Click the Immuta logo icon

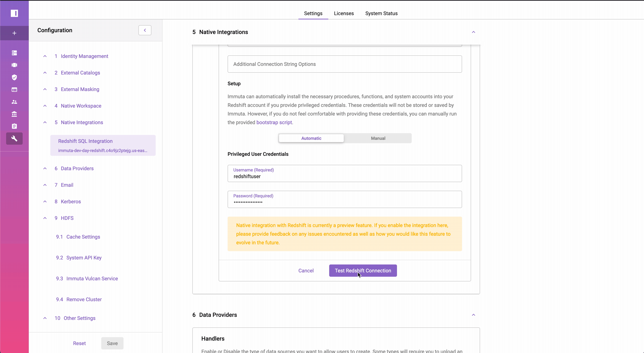click(14, 13)
